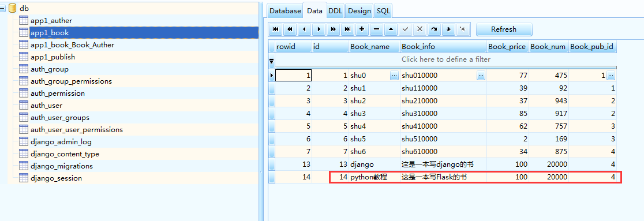Click the curved-arrow refresh data button
The image size is (644, 221).
point(434,29)
